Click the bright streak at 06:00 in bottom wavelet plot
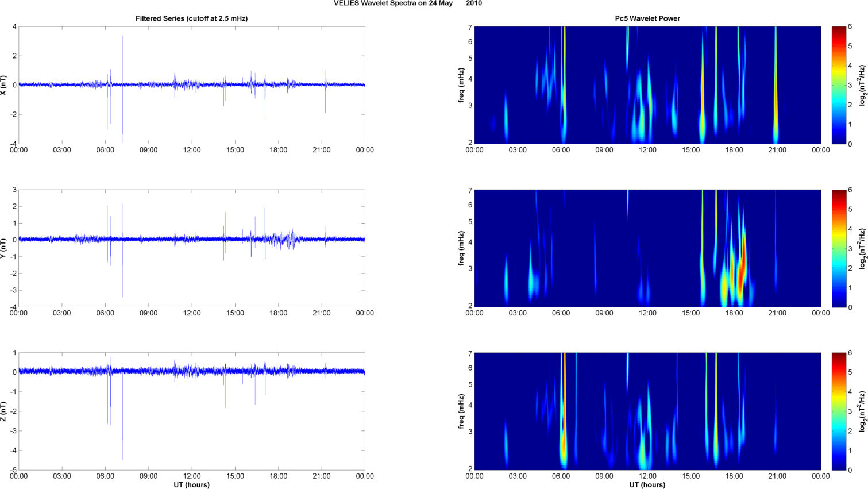868x489 pixels. (564, 411)
